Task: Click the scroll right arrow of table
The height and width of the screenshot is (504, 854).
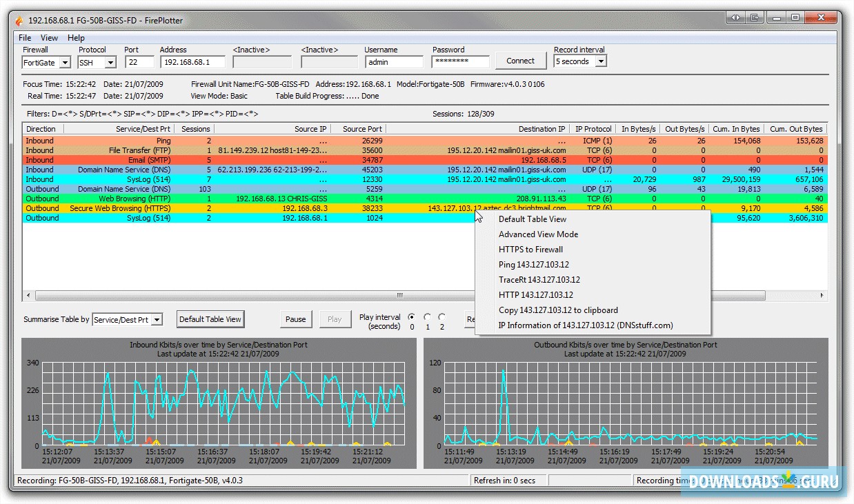Action: (x=822, y=295)
